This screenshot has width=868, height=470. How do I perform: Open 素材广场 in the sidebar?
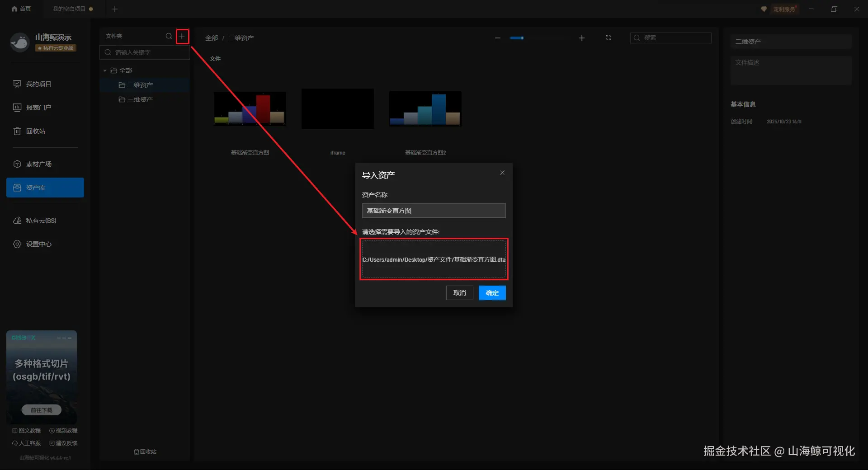point(45,164)
